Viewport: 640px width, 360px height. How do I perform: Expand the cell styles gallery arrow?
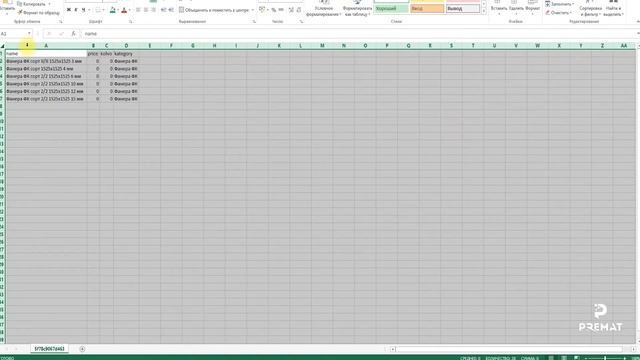pyautogui.click(x=484, y=11)
